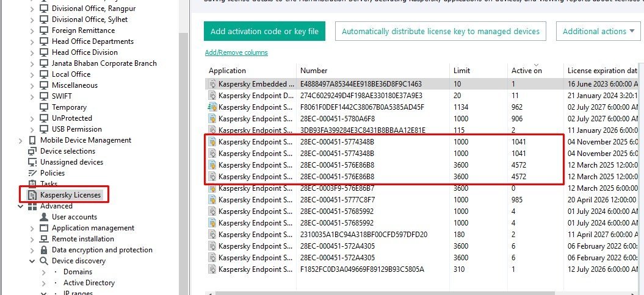Click the User accounts person icon
The height and width of the screenshot is (295, 644).
tap(44, 216)
